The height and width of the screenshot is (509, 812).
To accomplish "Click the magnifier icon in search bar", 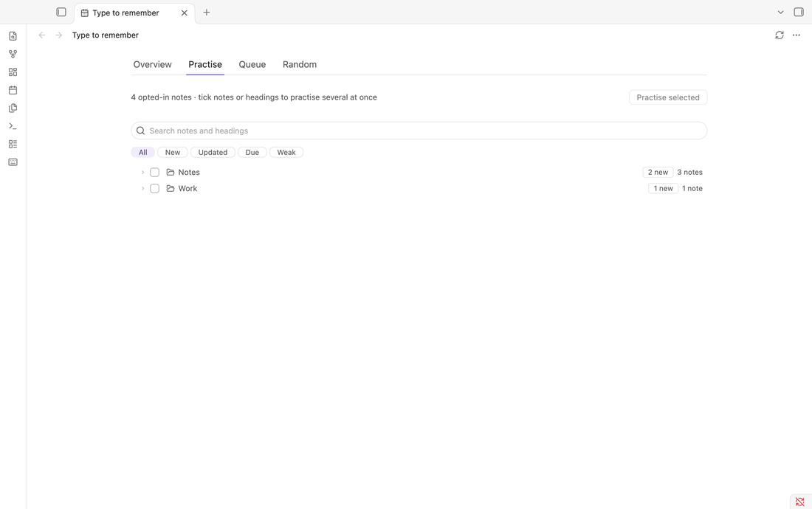I will pyautogui.click(x=140, y=131).
